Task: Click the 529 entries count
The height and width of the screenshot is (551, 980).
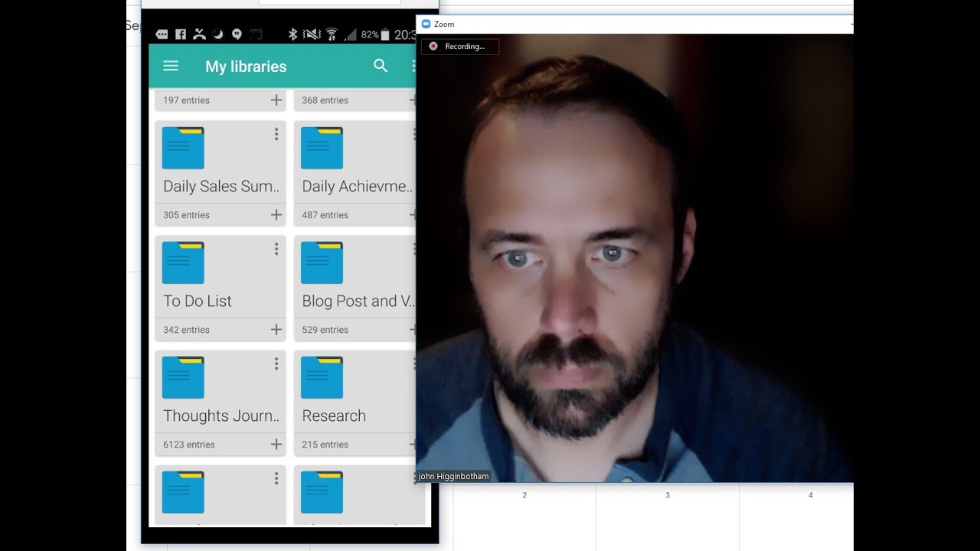Action: point(325,330)
